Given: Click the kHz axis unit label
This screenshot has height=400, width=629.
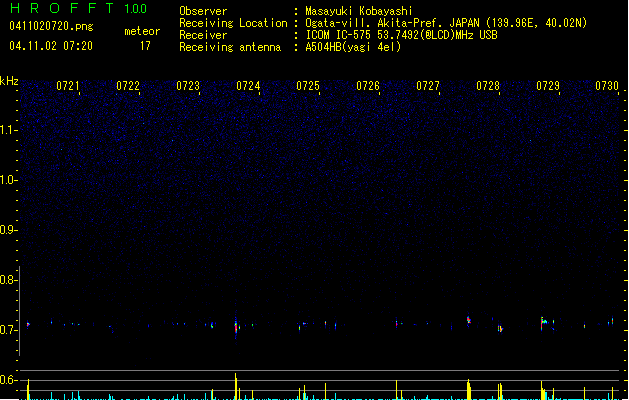Looking at the screenshot, I should (9, 81).
